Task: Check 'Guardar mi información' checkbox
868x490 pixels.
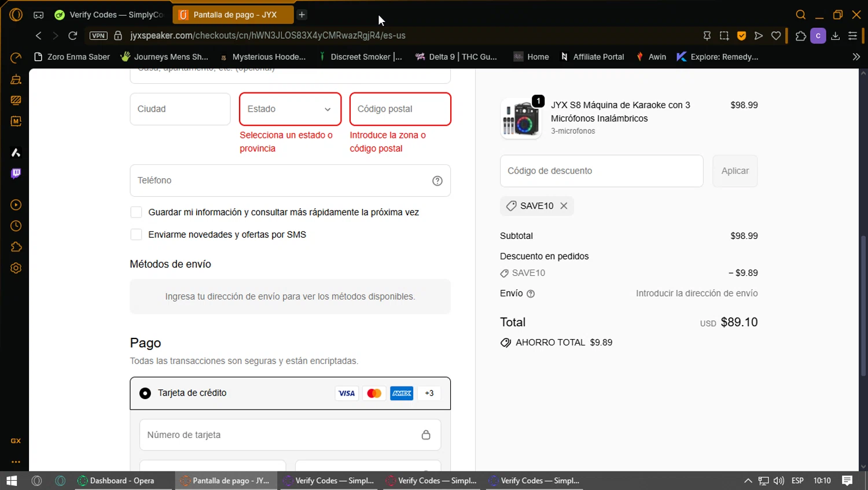Action: [x=136, y=212]
